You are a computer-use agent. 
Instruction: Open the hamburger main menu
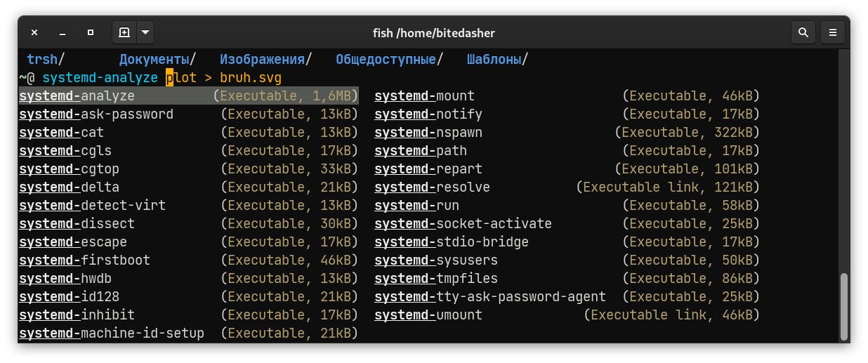(x=833, y=32)
